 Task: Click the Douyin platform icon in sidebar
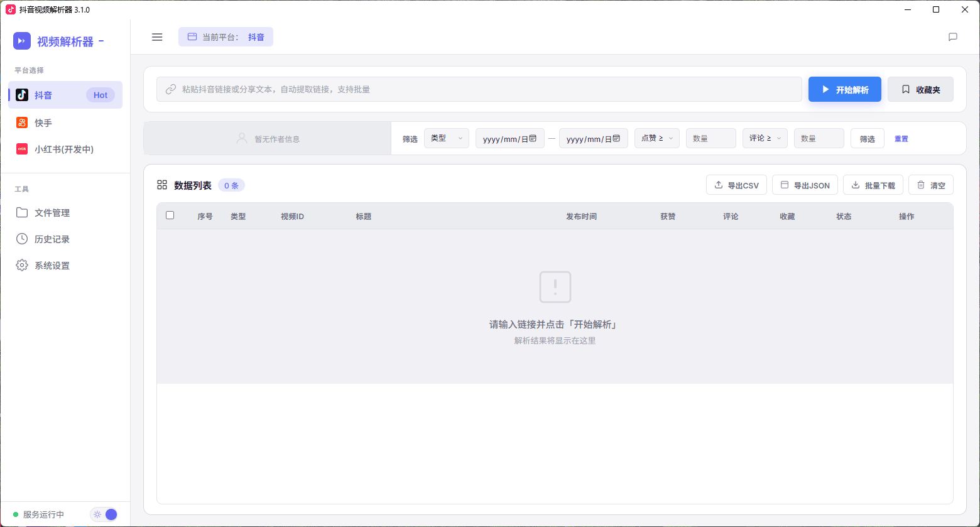coord(22,95)
